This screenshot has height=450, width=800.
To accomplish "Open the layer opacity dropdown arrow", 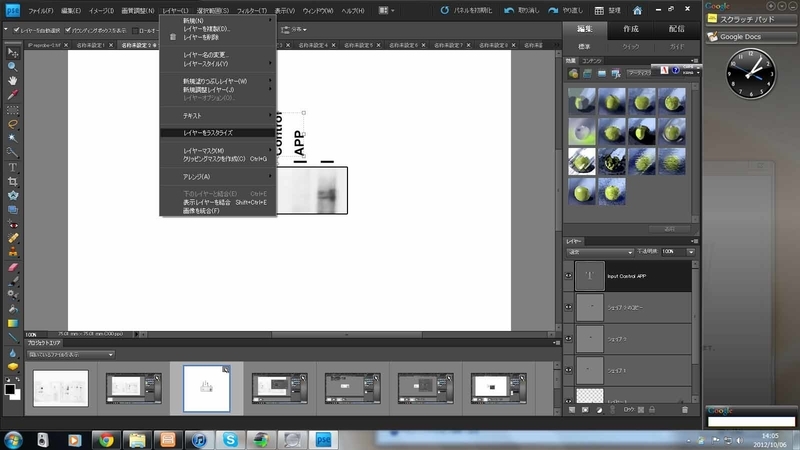I will 691,252.
